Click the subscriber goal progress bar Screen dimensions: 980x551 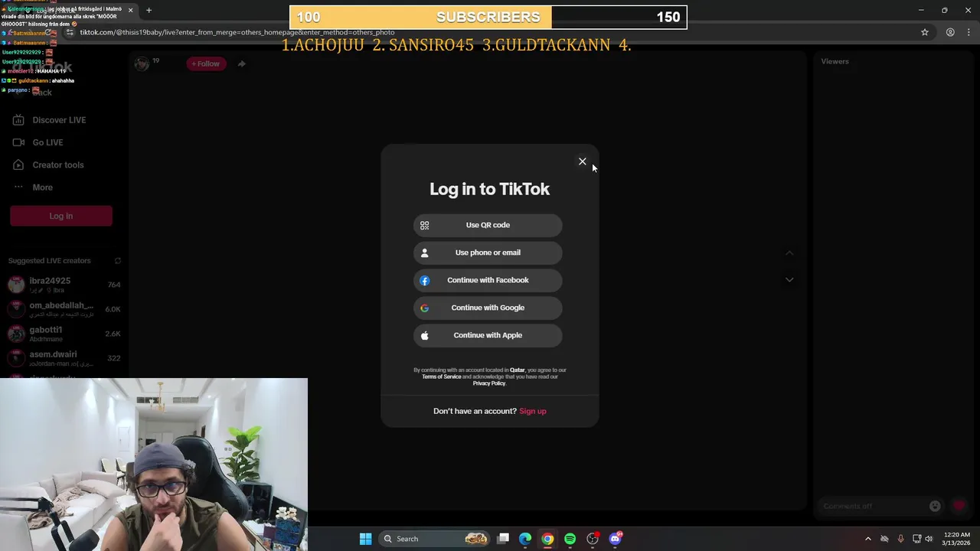coord(488,17)
